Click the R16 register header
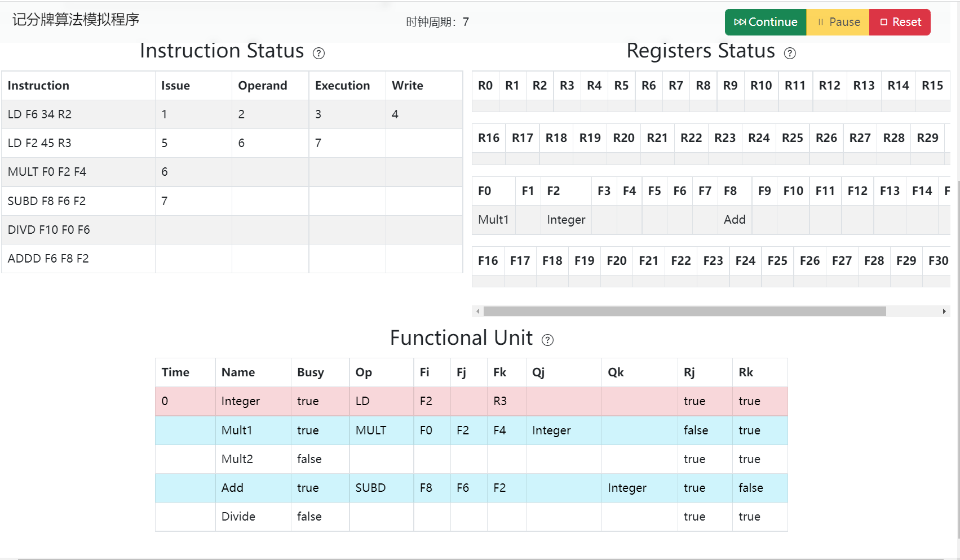960x560 pixels. (489, 138)
